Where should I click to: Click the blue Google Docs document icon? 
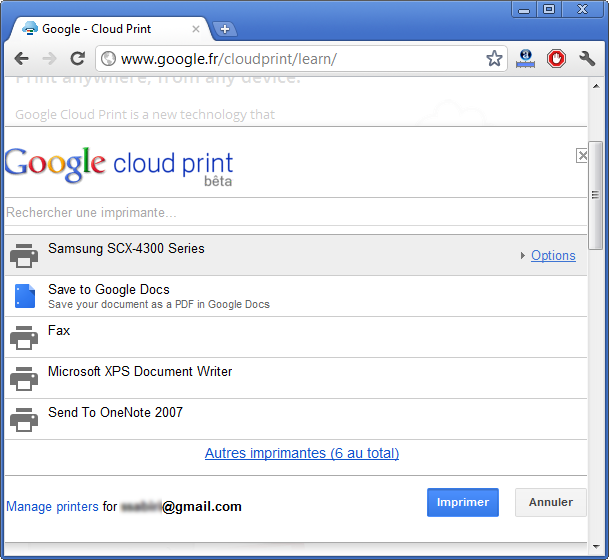click(25, 296)
